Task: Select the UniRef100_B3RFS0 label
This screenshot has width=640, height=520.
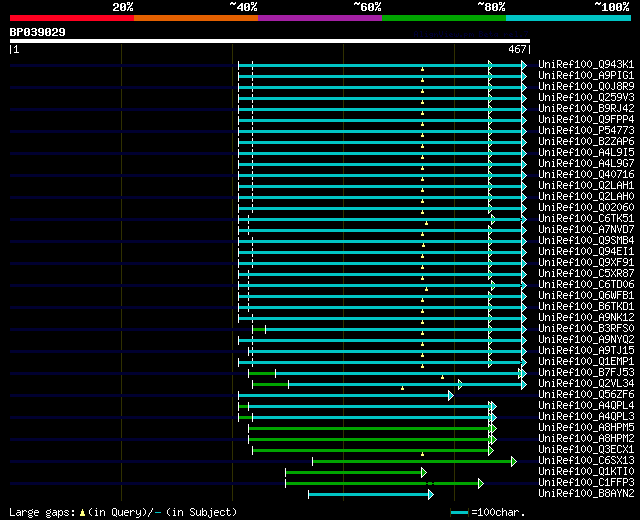Action: [586, 329]
